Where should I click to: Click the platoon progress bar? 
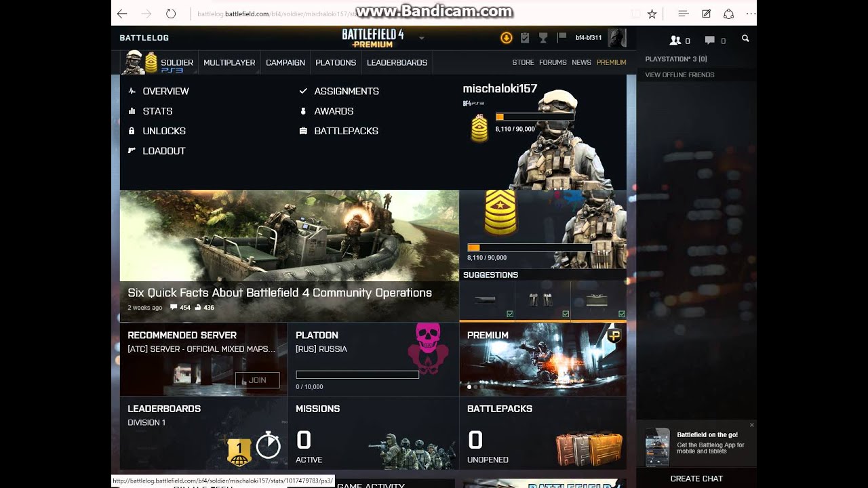[357, 375]
